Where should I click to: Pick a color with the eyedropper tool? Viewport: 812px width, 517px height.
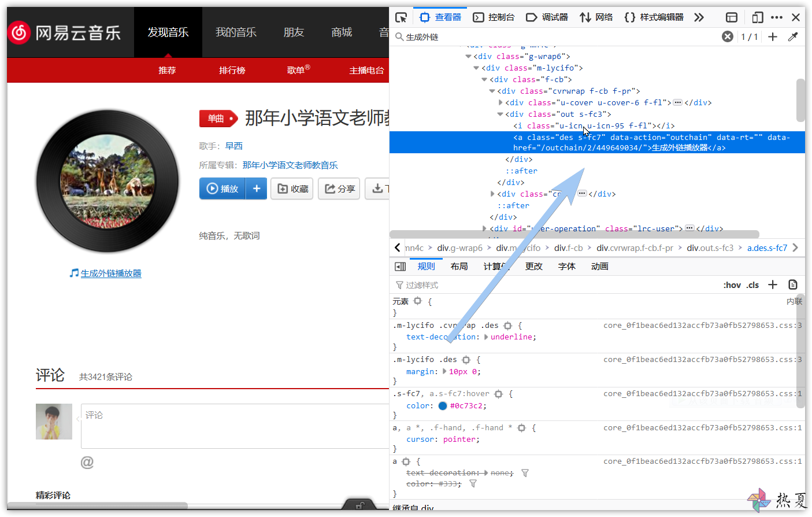click(x=793, y=37)
